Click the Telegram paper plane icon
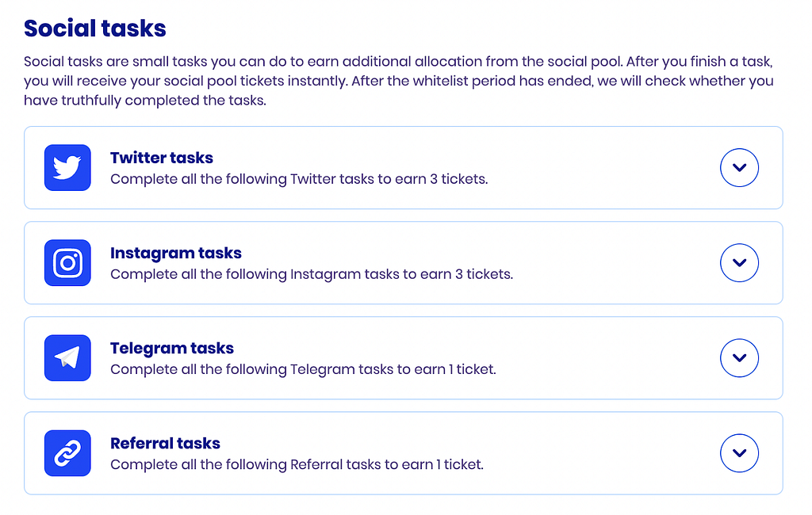 click(67, 358)
